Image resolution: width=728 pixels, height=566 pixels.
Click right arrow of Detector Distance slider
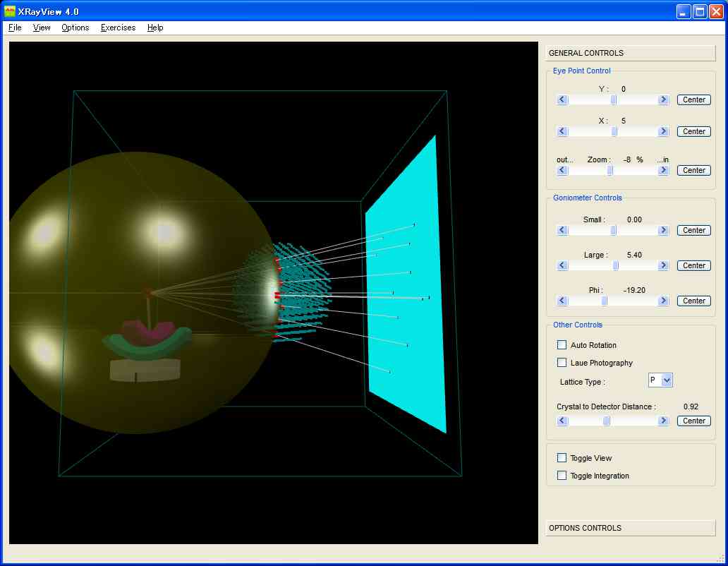click(x=663, y=421)
